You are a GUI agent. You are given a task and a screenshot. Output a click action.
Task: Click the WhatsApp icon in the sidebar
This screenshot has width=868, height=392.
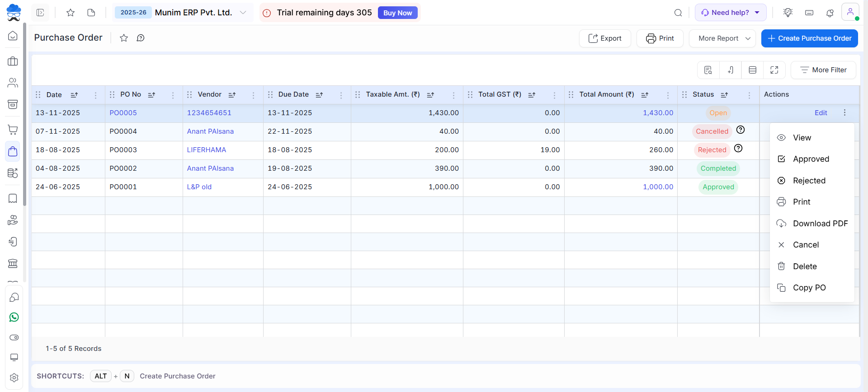[14, 317]
